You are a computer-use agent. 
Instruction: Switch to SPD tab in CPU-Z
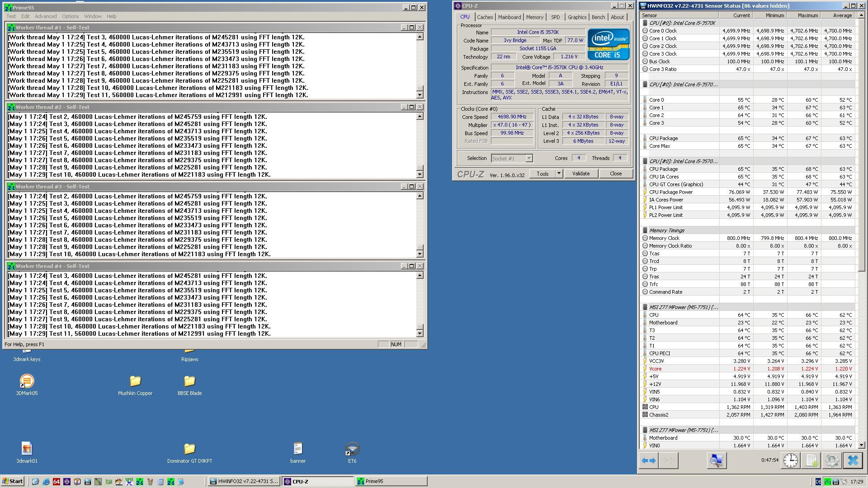555,17
